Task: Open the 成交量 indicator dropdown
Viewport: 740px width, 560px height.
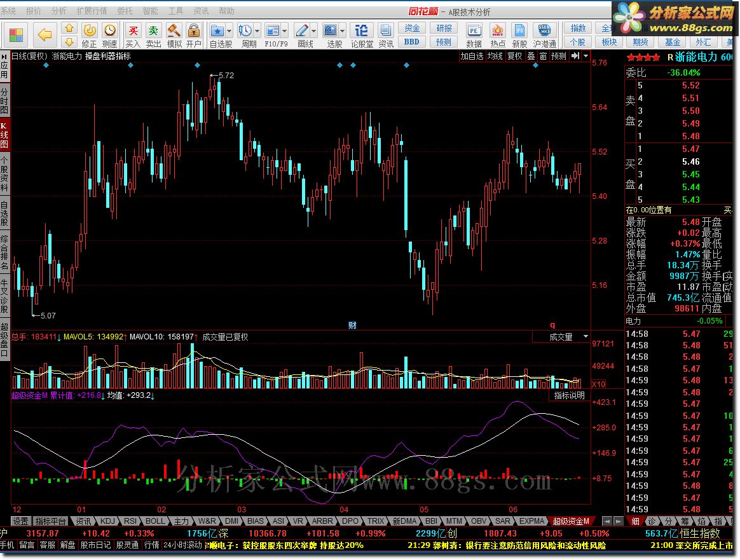Action: (x=586, y=337)
